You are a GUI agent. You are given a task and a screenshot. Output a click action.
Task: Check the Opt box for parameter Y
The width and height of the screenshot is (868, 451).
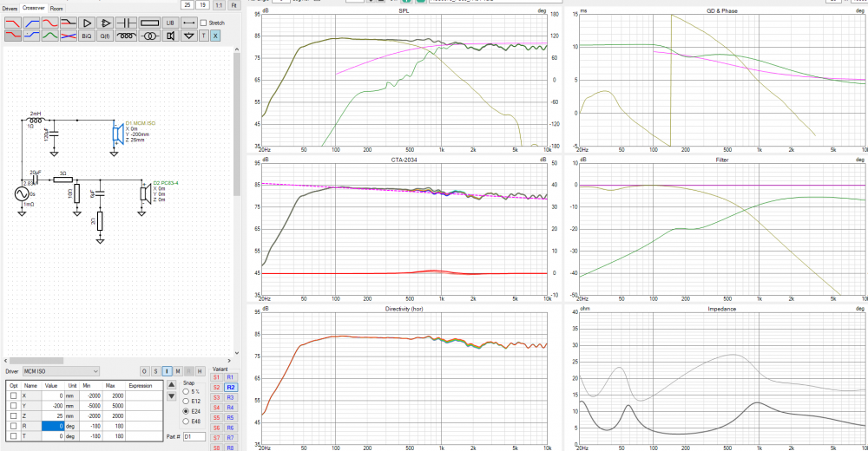coord(13,405)
